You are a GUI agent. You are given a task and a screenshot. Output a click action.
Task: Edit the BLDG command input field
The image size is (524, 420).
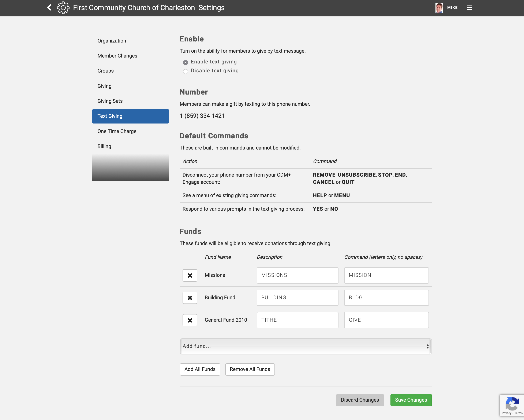386,297
